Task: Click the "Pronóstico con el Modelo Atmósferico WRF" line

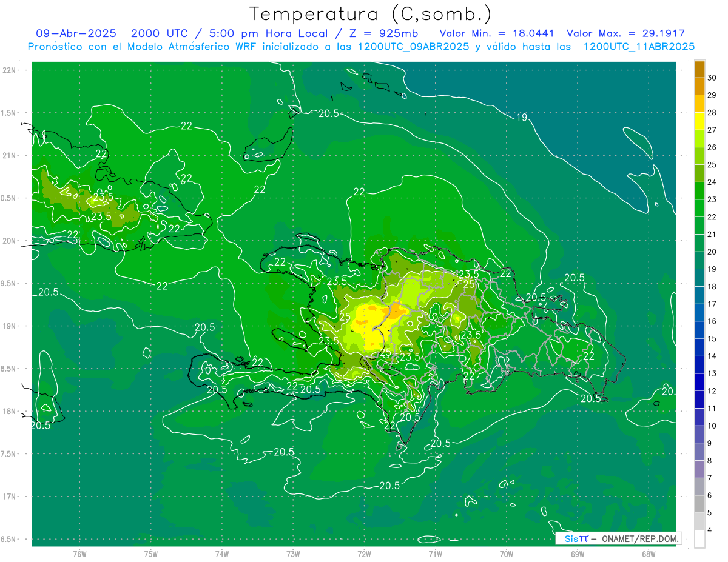Action: tap(361, 47)
